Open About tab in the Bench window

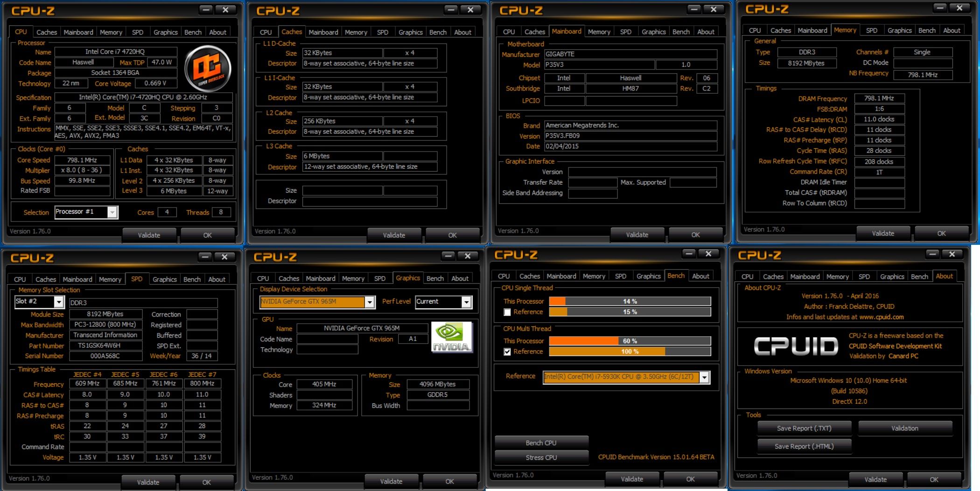pyautogui.click(x=700, y=276)
